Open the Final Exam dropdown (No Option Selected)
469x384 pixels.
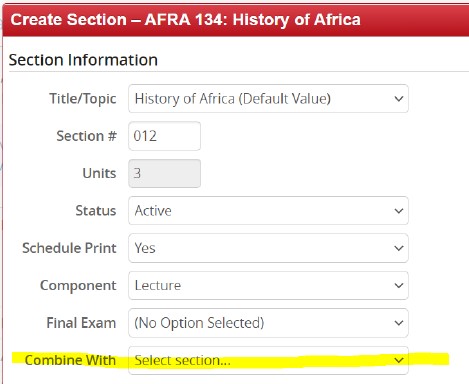[x=268, y=323]
